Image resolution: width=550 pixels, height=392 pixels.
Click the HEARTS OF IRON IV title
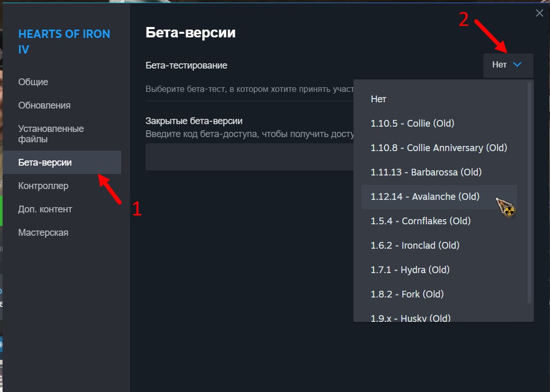pos(64,42)
